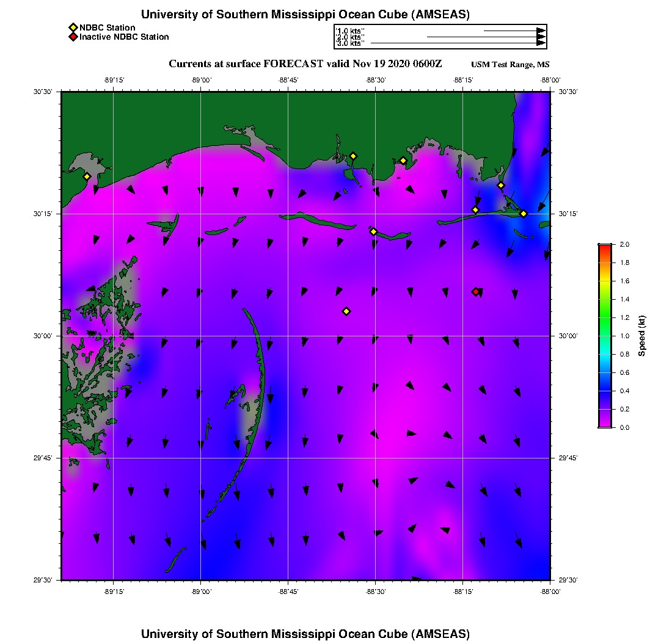The height and width of the screenshot is (641, 672).
Task: Click the easternmost yellow NDBC station marker
Action: click(x=524, y=214)
